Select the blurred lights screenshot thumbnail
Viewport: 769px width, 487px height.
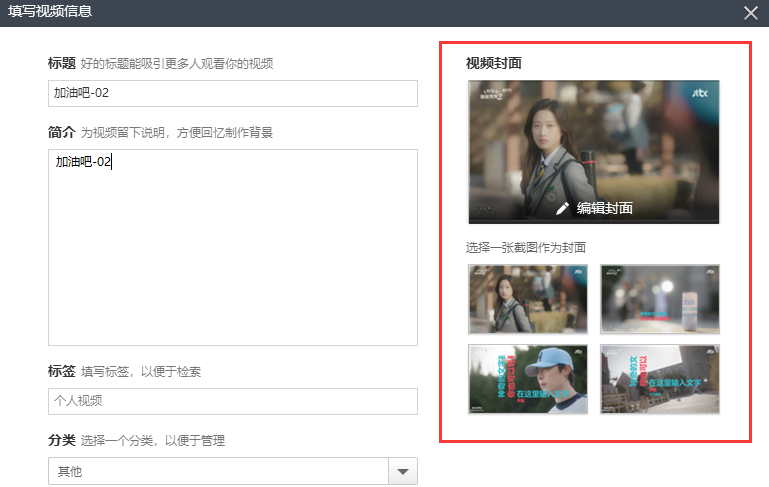(x=660, y=299)
